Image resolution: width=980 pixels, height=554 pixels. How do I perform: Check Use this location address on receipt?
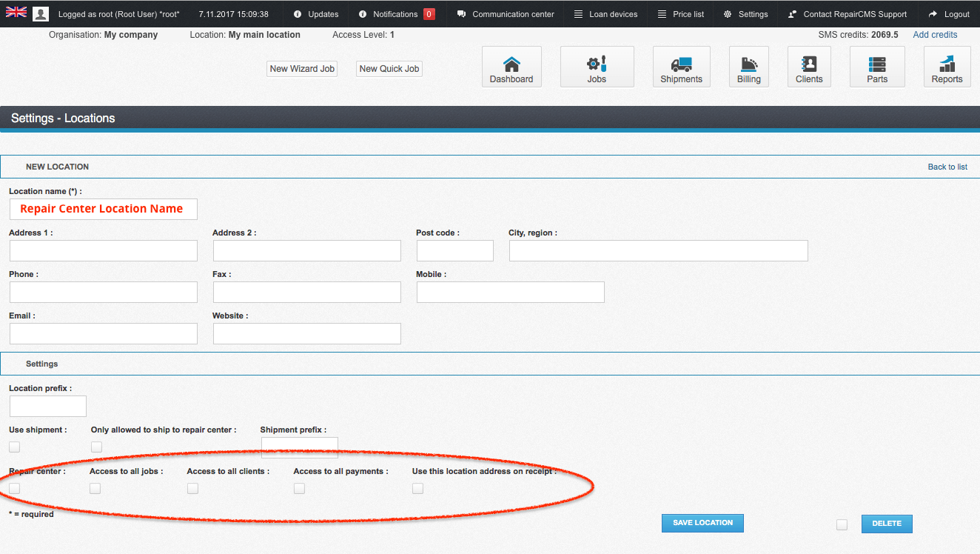pos(417,488)
